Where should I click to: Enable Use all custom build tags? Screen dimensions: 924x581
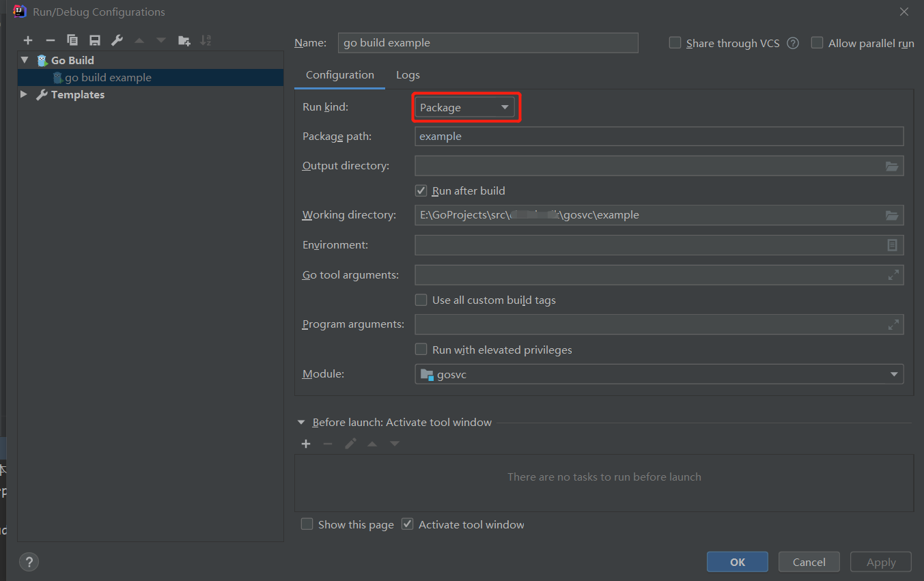tap(421, 300)
